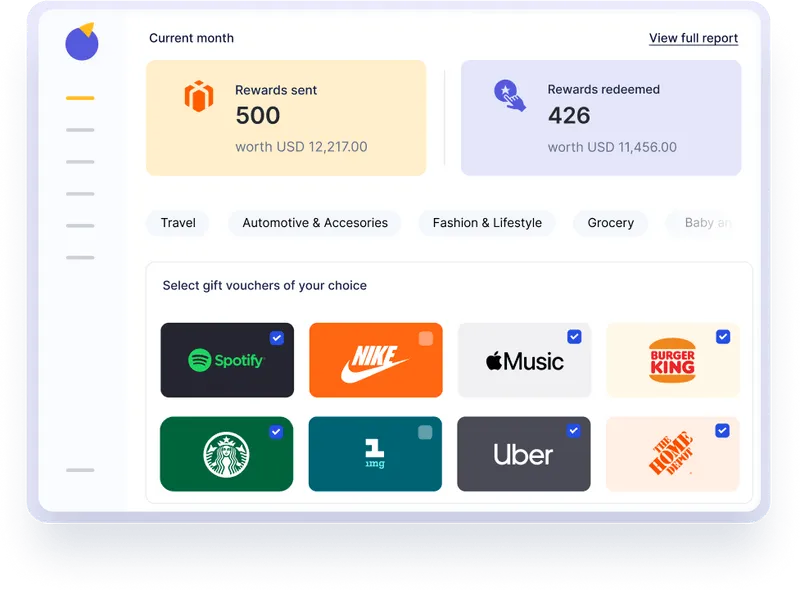
Task: Click the Starbucks siren logo
Action: tap(226, 454)
